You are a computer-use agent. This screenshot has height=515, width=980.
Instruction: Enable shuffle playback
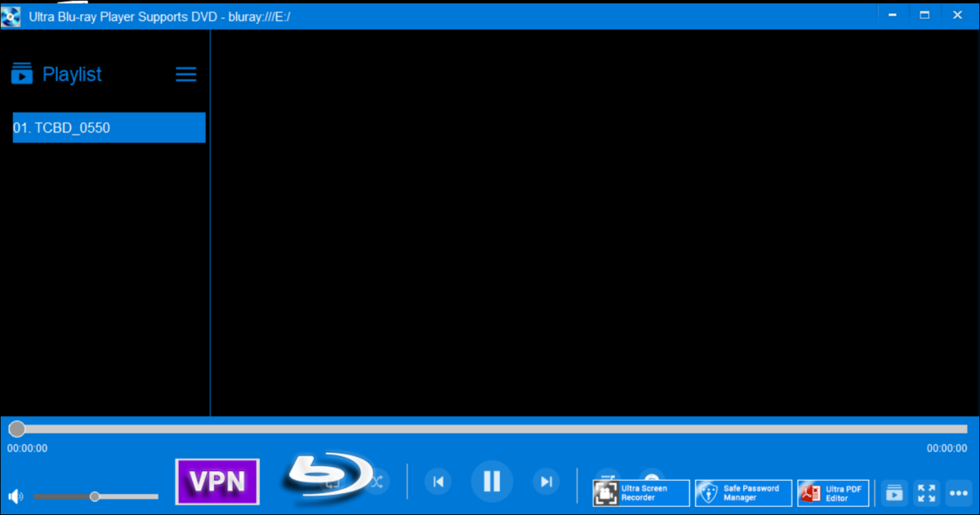pos(377,482)
